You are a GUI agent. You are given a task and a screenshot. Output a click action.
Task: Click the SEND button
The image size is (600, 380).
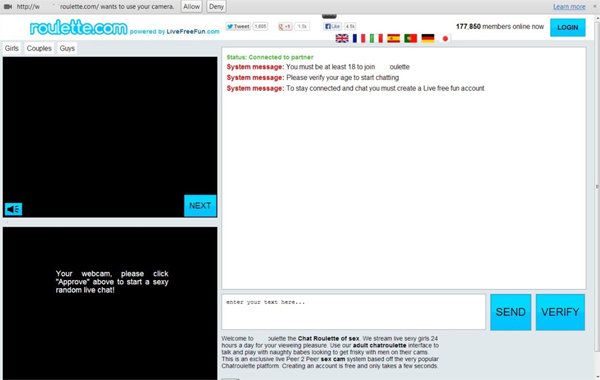(511, 312)
